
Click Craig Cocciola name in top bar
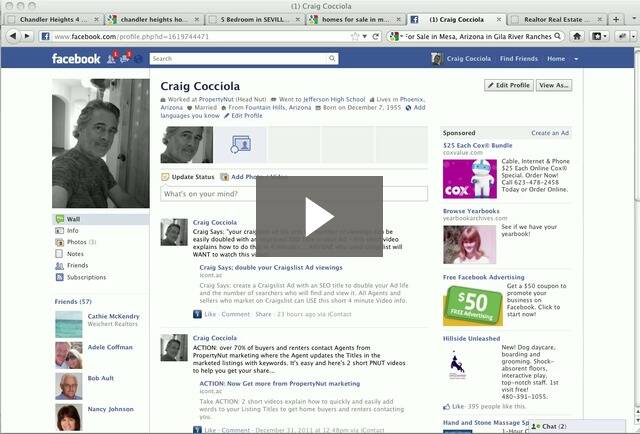469,59
